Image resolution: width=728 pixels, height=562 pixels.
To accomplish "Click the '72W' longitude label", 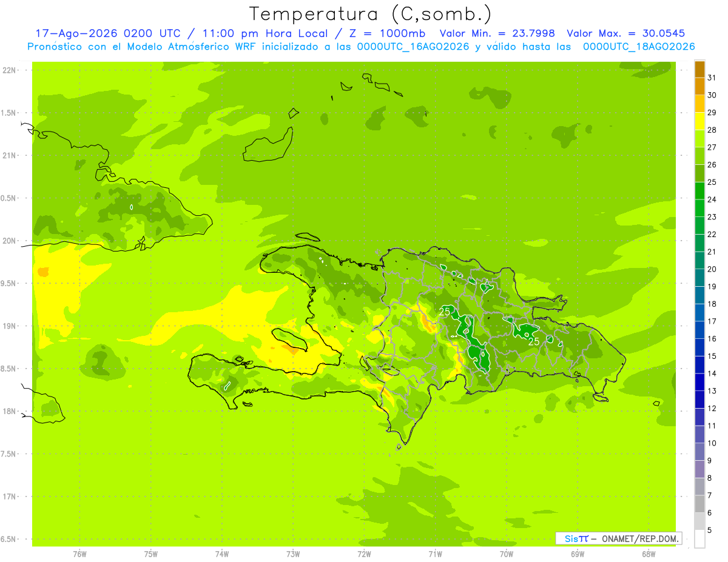I will coord(364,554).
